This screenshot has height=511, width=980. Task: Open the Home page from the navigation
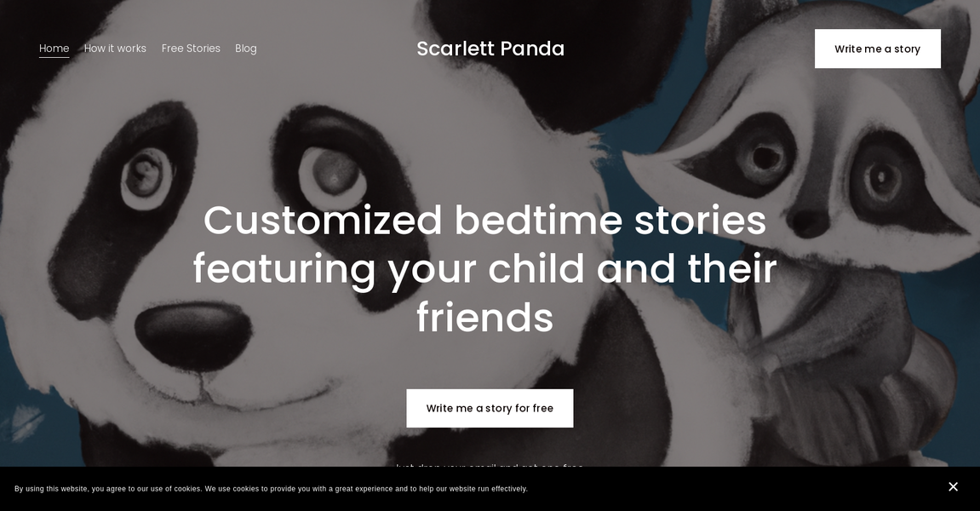coord(54,49)
